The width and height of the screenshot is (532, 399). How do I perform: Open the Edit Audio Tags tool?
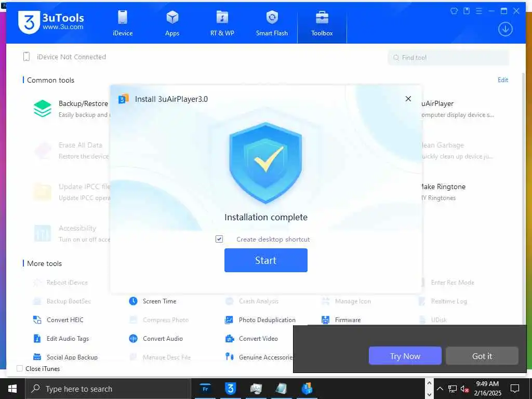tap(61, 339)
